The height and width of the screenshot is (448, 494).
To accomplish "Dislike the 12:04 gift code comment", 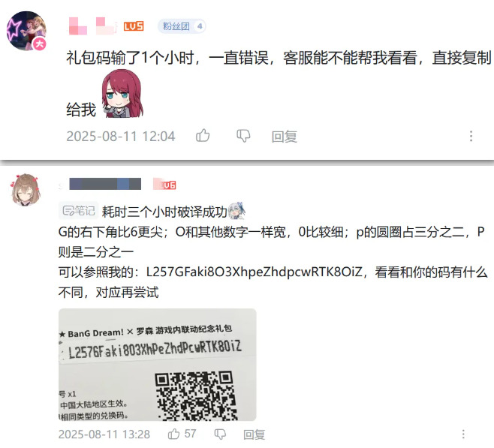I will point(243,136).
